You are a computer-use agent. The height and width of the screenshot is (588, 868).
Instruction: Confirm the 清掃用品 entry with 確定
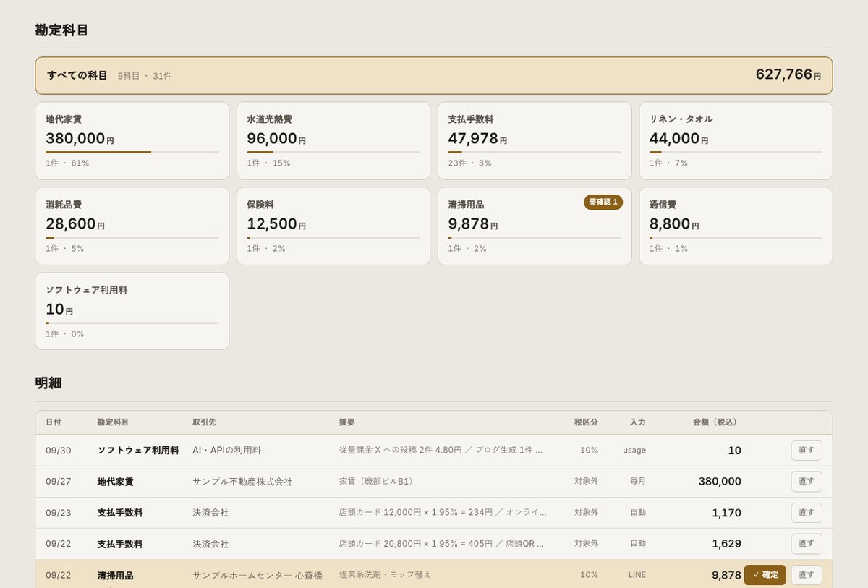(765, 575)
